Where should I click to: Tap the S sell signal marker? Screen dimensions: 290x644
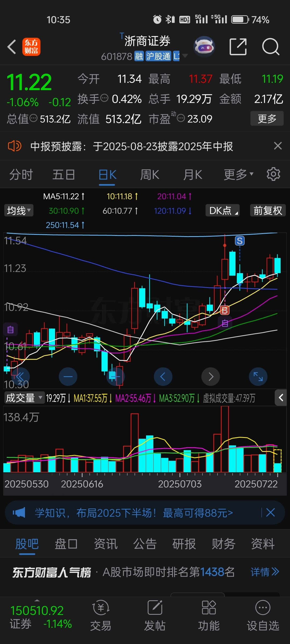click(240, 241)
